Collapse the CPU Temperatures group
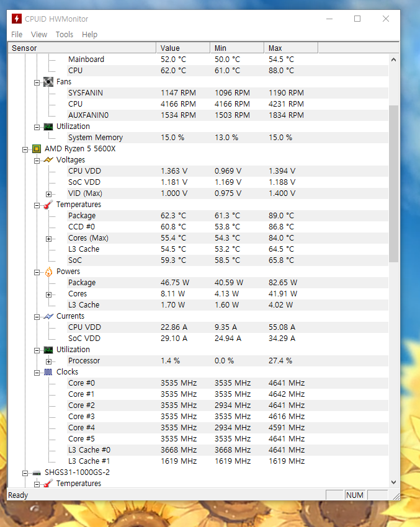Screen dimensions: 420x527 (37, 205)
